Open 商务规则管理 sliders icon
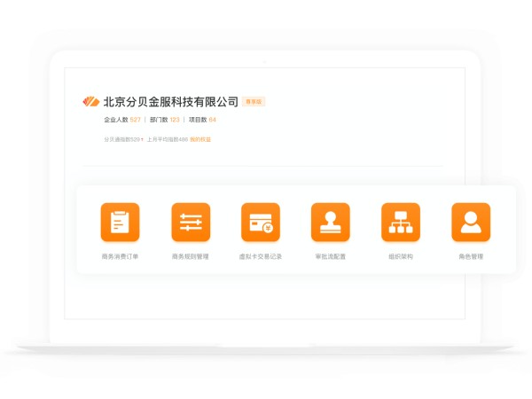This screenshot has height=399, width=532. pos(191,223)
